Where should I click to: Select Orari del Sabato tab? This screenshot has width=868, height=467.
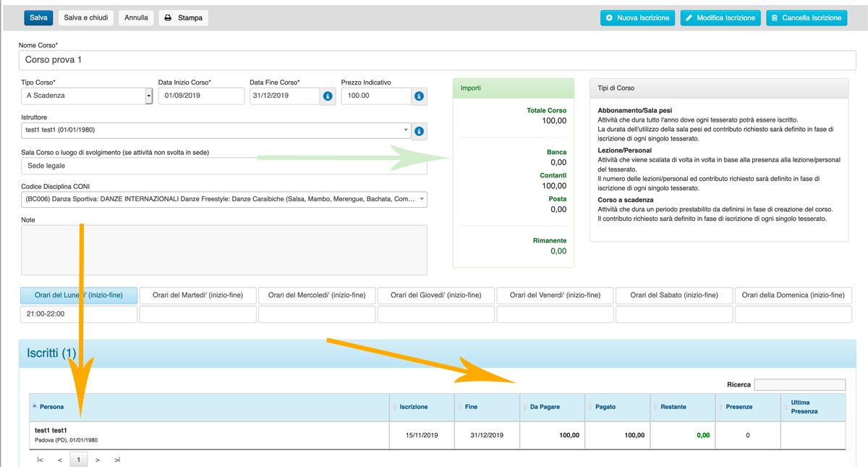(x=673, y=295)
